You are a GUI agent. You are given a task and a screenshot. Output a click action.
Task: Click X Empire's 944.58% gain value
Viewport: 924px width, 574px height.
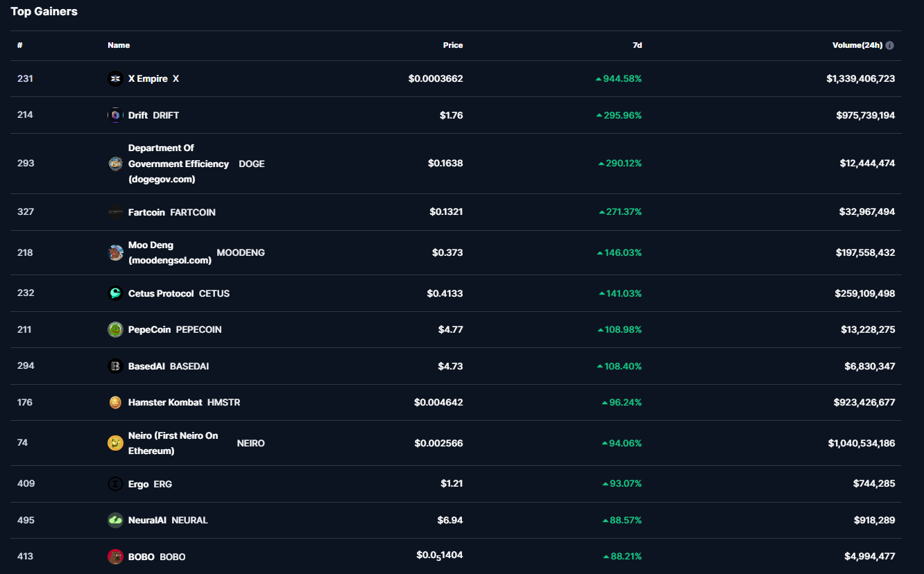622,79
